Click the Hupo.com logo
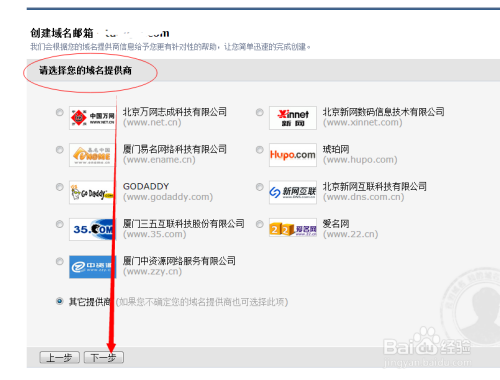Viewport: 500px width, 380px height. (293, 155)
